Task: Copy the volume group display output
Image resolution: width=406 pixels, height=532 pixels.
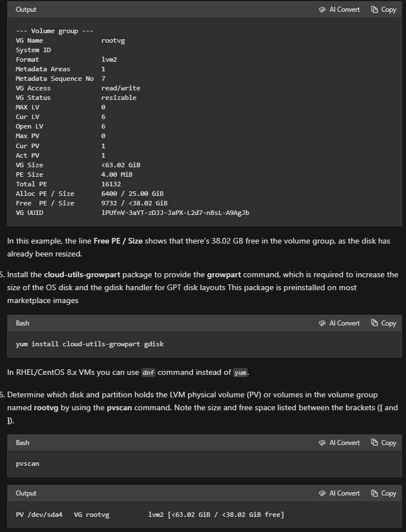Action: click(383, 9)
